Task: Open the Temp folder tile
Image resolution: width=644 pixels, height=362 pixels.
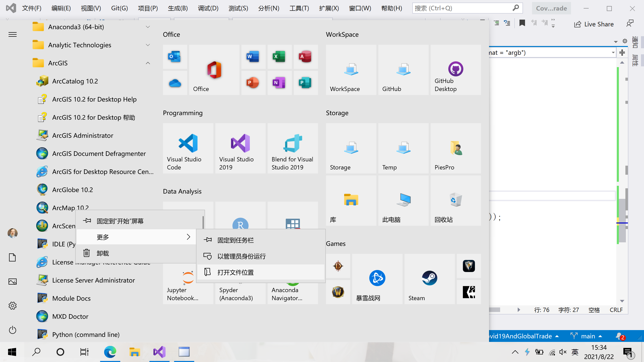Action: [x=403, y=148]
